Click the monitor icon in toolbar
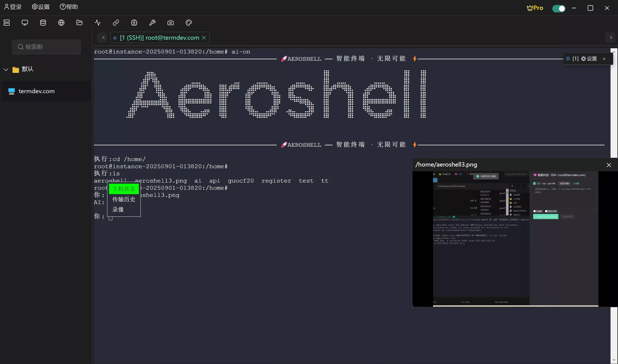 [25, 23]
